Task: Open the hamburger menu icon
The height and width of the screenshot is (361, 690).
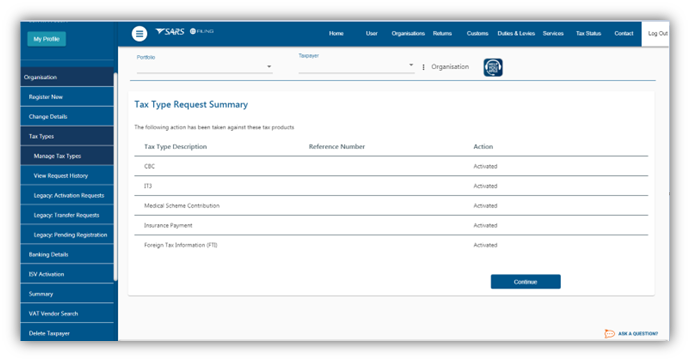Action: pos(139,33)
